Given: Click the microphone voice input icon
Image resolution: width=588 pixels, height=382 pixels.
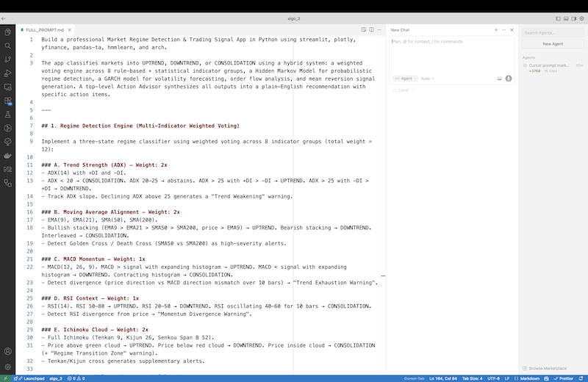Looking at the screenshot, I should (x=509, y=78).
